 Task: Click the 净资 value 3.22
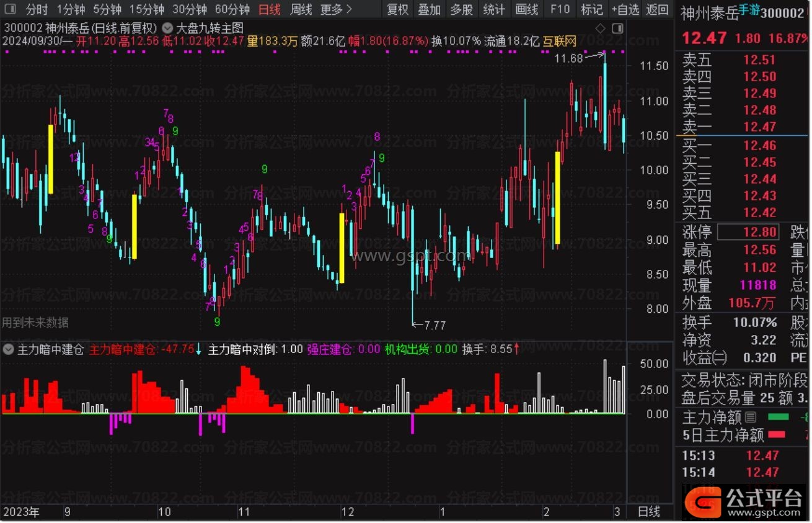[764, 340]
